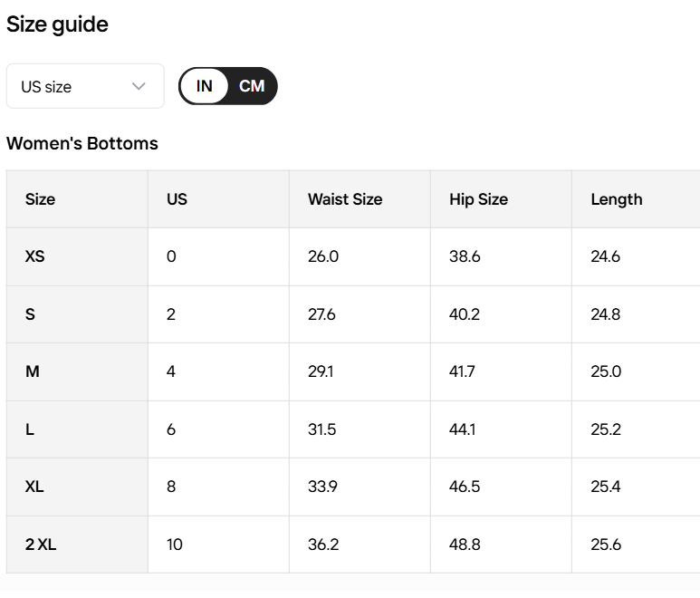
Task: Click the Hip Size column header
Action: pos(478,199)
